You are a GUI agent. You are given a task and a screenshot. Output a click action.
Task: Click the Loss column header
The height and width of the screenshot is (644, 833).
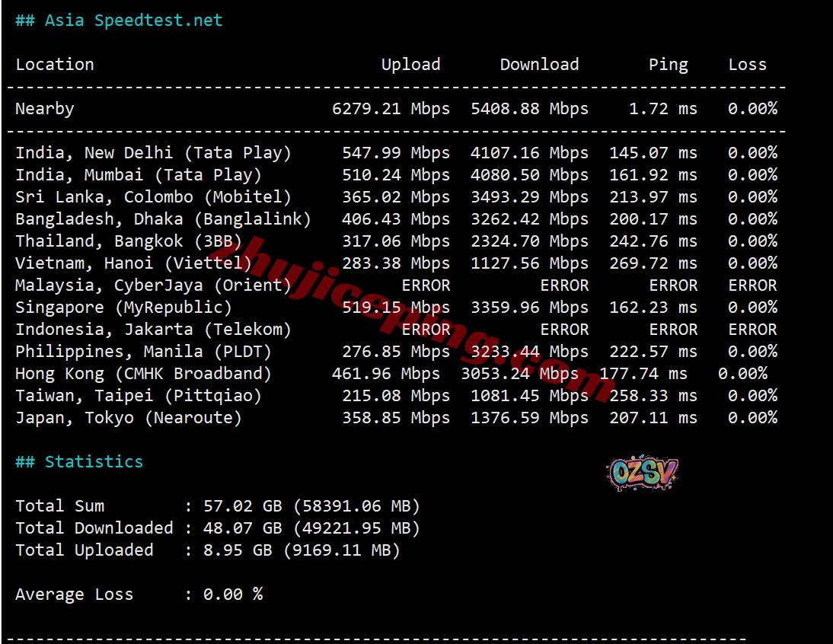coord(747,65)
